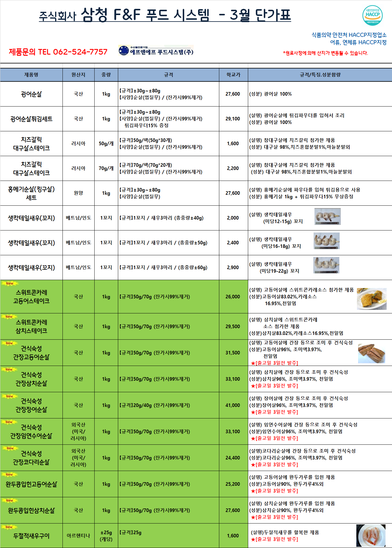Image resolution: width=392 pixels, height=548 pixels.
Task: Open the shrimp skewer photo for 미당19-22g
Action: (x=326, y=265)
